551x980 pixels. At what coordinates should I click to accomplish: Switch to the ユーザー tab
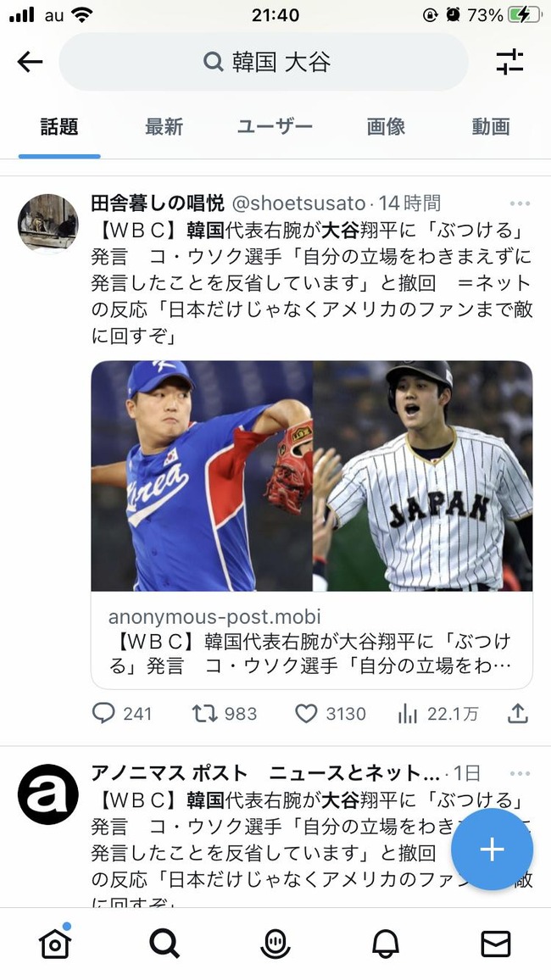coord(275,127)
